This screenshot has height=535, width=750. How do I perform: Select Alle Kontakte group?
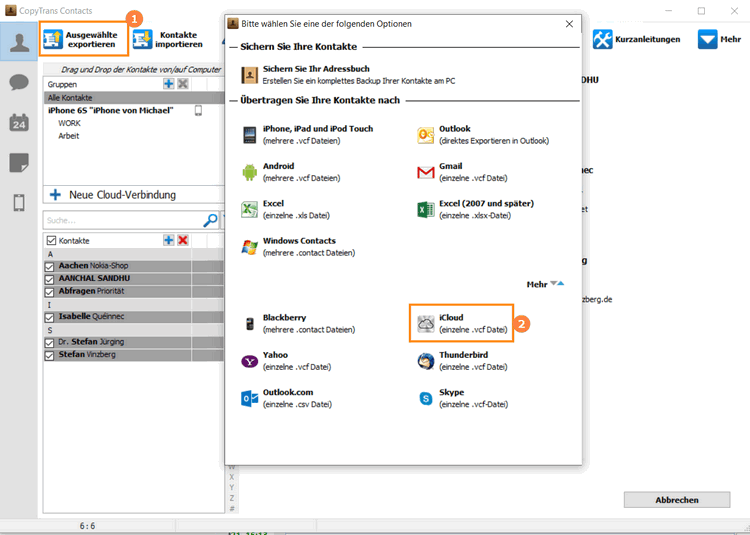(134, 98)
